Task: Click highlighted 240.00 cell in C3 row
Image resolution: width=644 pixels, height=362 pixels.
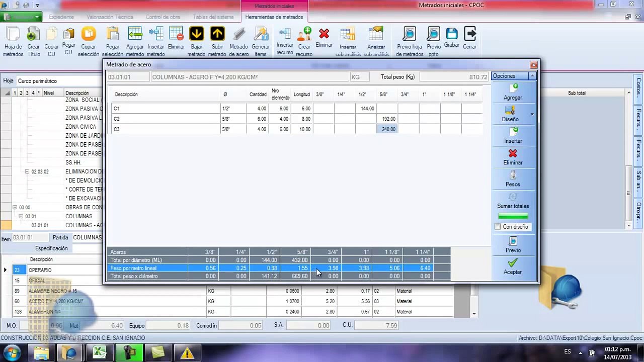Action: (387, 129)
